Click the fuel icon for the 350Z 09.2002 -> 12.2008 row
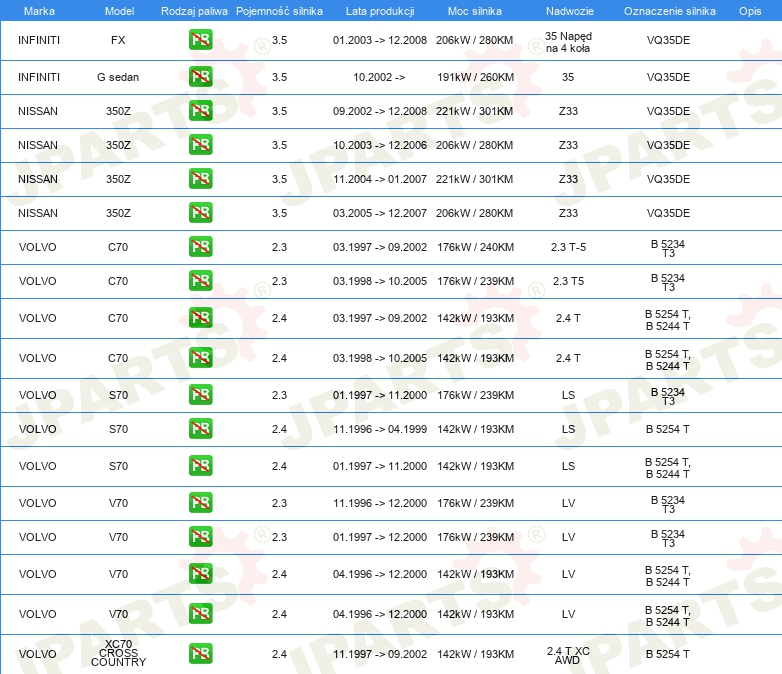Image resolution: width=782 pixels, height=674 pixels. [x=200, y=111]
